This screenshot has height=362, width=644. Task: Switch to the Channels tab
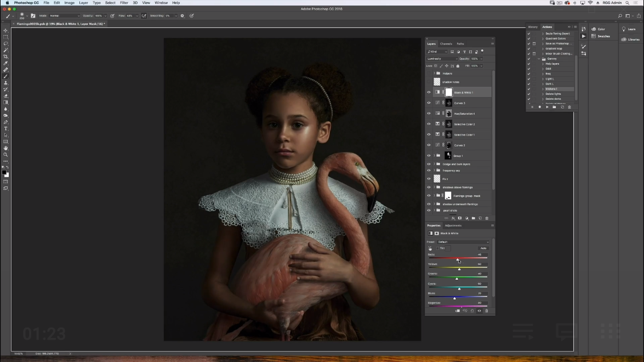click(x=446, y=44)
